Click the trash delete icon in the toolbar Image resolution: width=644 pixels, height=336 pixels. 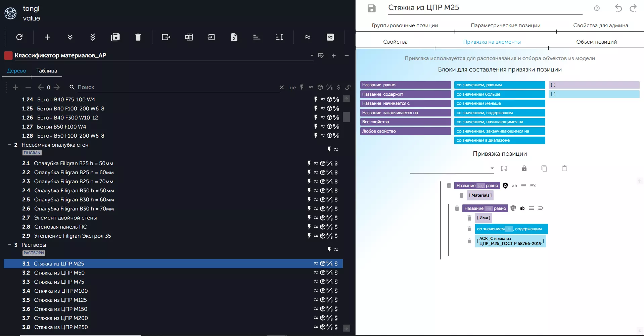138,37
